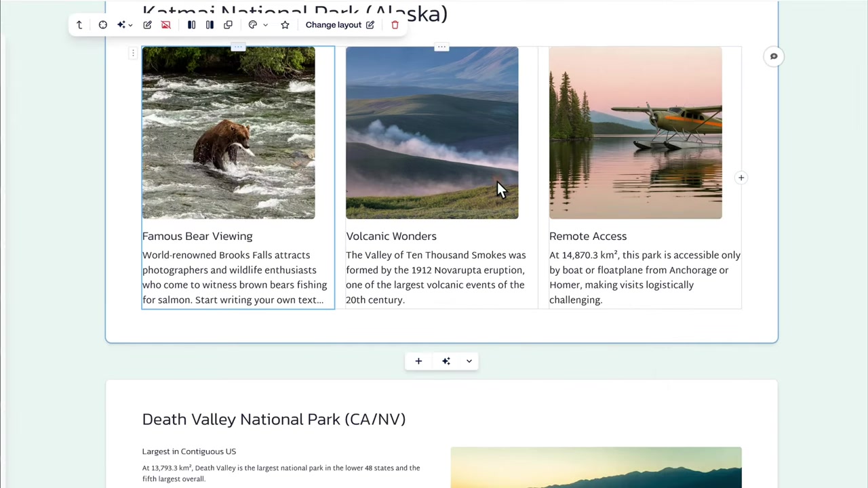Select the floatplane on lake image

[635, 133]
